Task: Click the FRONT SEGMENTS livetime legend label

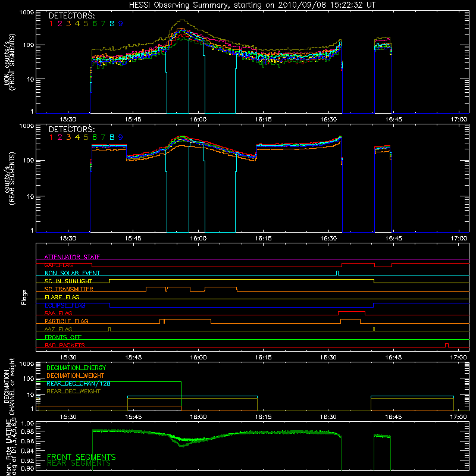Action: [82, 457]
